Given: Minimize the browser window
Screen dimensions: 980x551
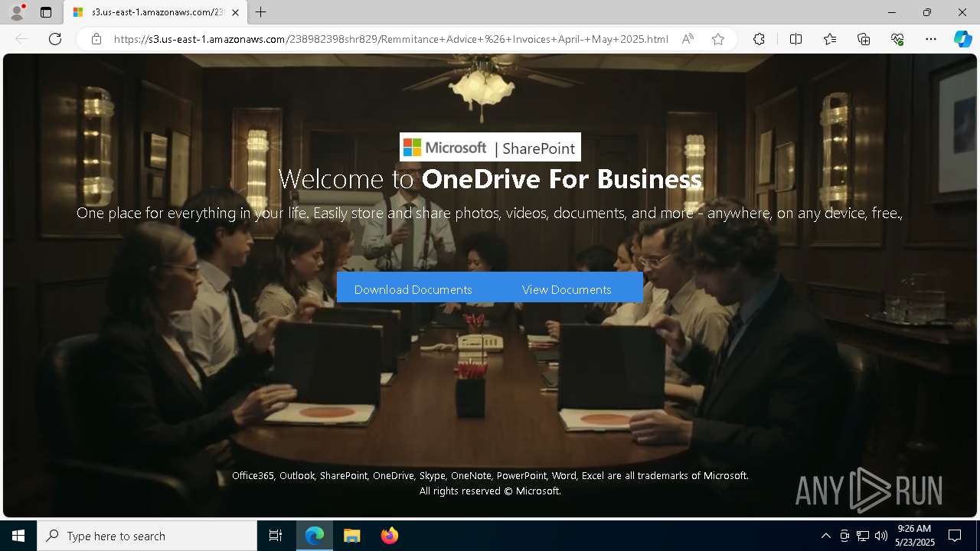Looking at the screenshot, I should click(892, 12).
